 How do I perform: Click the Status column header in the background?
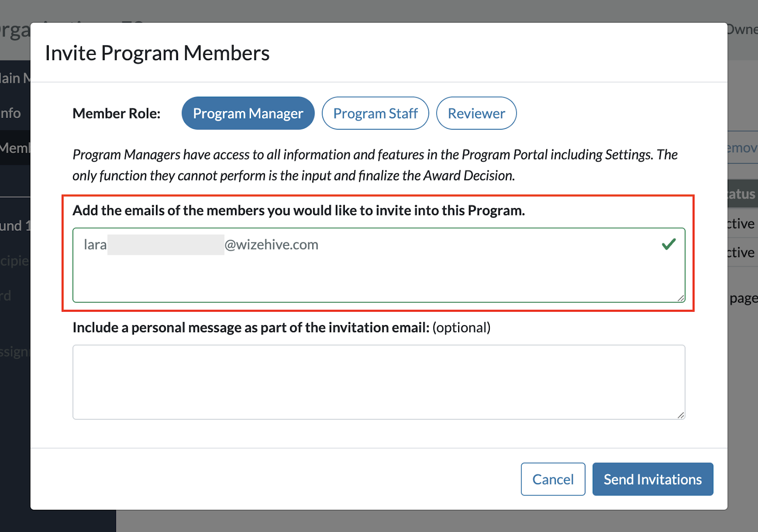[742, 193]
